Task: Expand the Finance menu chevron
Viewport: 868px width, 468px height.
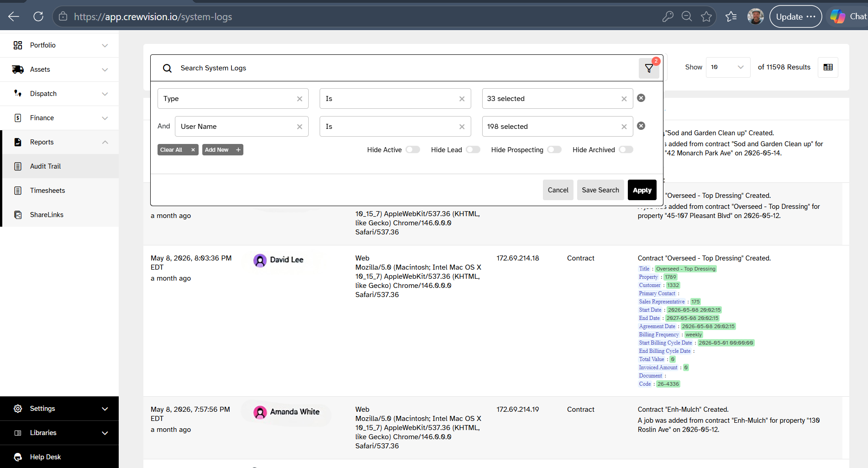Action: pyautogui.click(x=105, y=118)
